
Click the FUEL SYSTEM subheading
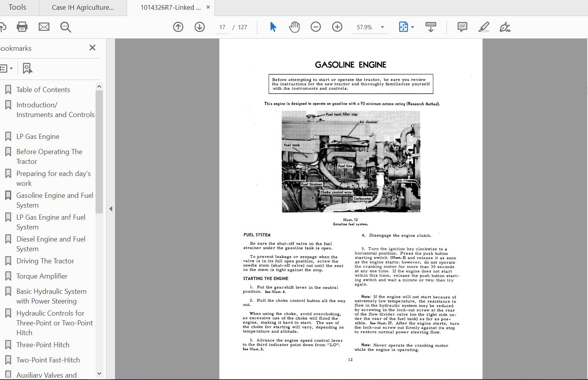[x=257, y=235]
